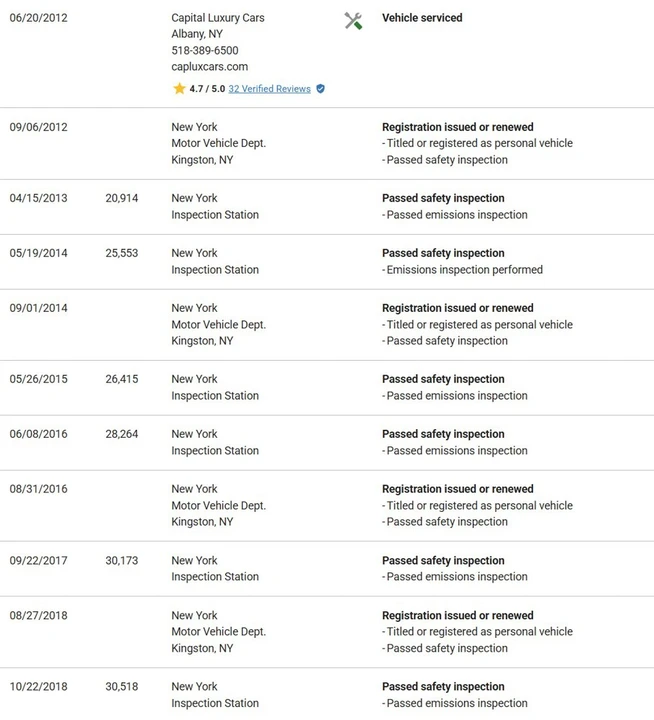Click the 08/27/2018 record date
This screenshot has height=720, width=654.
39,615
